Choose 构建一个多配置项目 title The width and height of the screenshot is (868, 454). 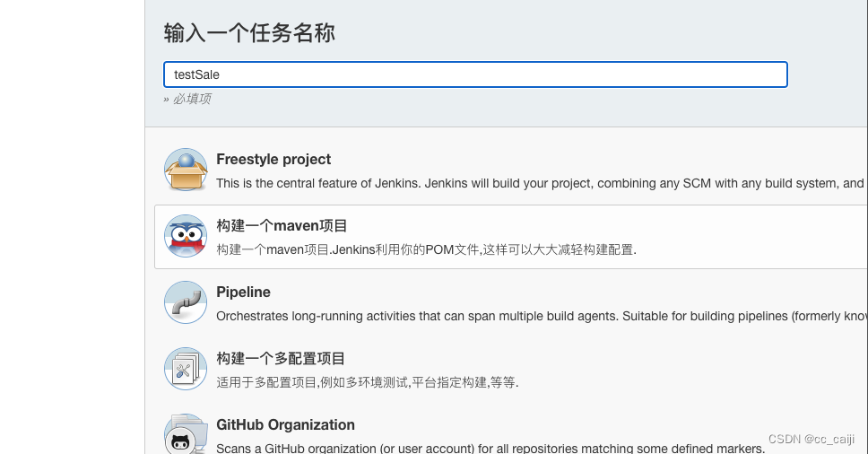point(281,359)
